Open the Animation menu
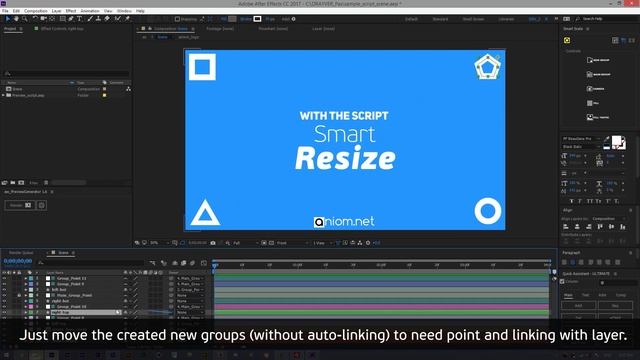The height and width of the screenshot is (360, 640). pos(90,11)
